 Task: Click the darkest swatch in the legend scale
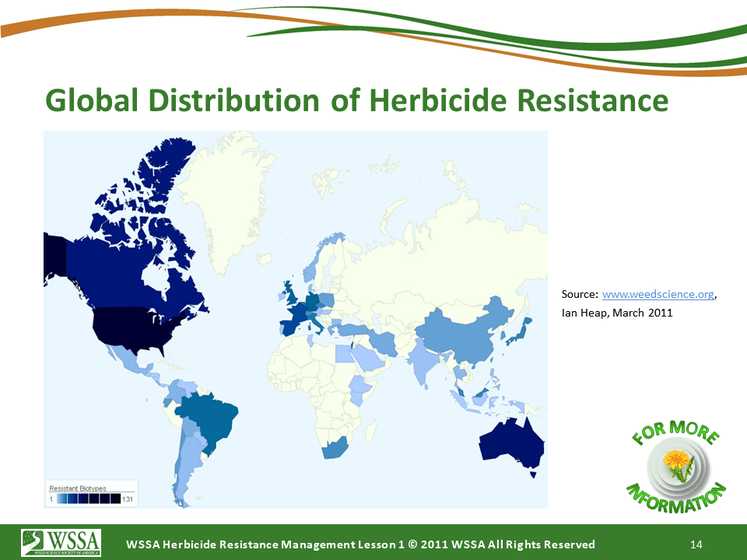tap(114, 498)
